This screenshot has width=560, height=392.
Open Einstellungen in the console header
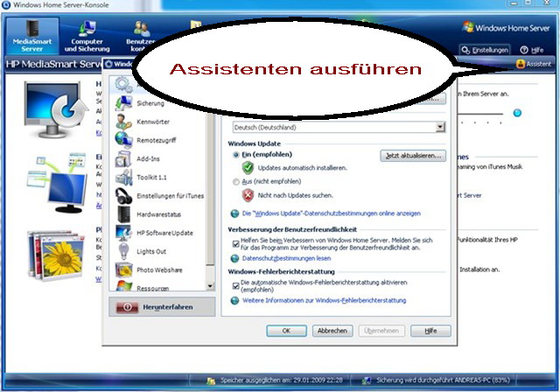tap(485, 50)
